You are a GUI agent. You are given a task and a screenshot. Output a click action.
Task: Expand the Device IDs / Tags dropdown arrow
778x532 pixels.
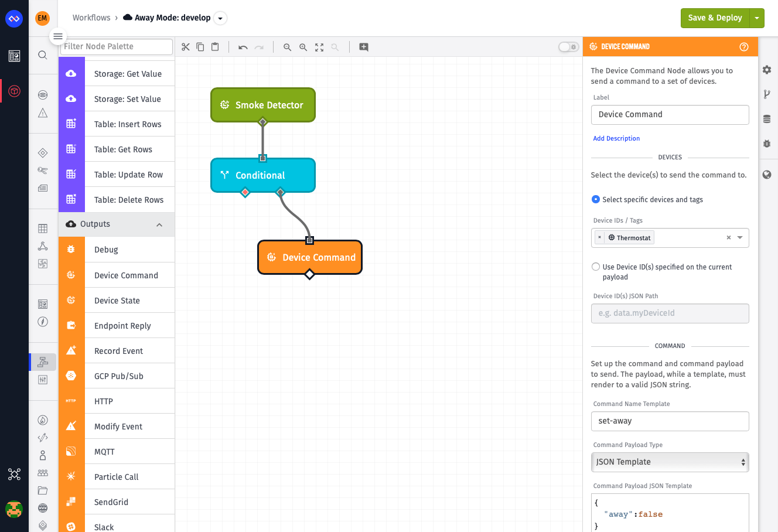pos(740,238)
